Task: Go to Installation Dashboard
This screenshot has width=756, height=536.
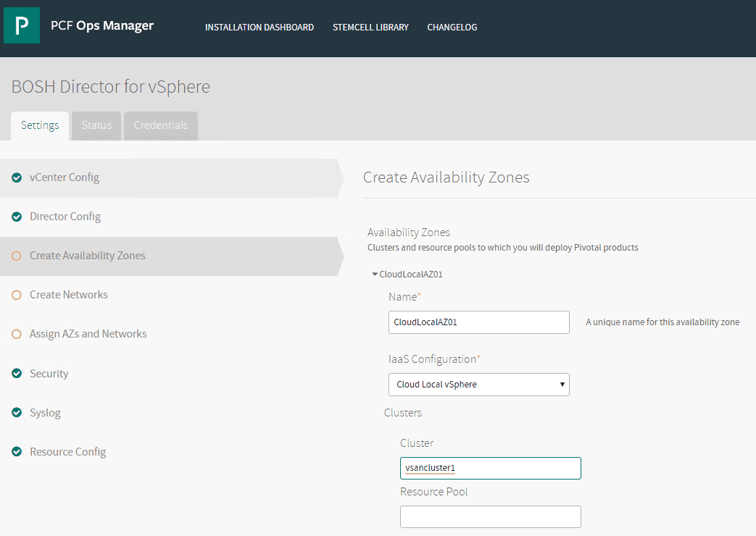Action: 259,28
